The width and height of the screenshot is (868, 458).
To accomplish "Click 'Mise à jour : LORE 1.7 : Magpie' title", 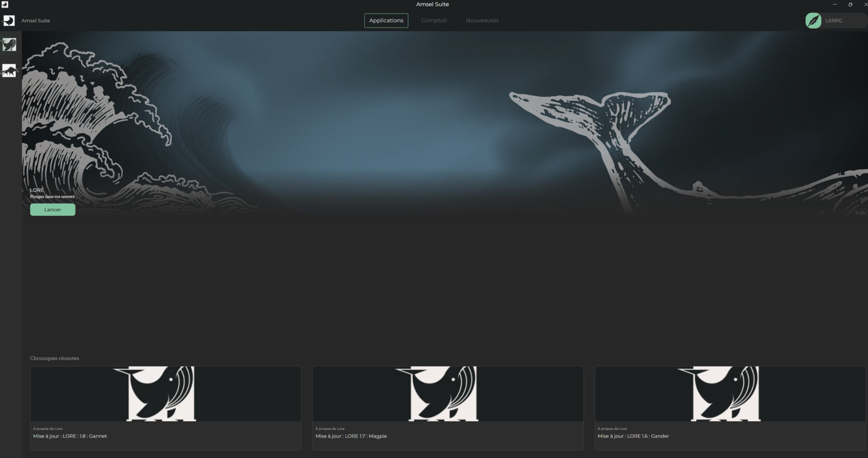I will pos(351,436).
